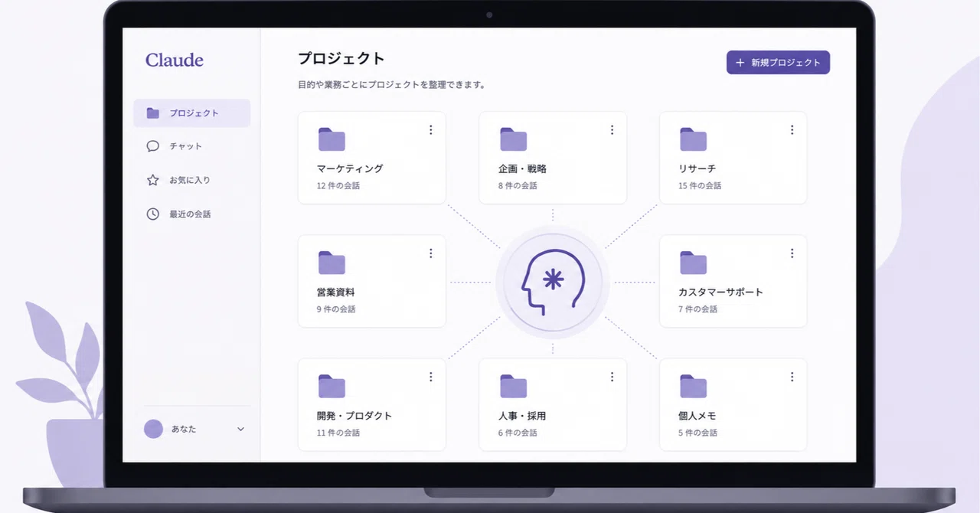980x513 pixels.
Task: Open the 個人メモ card's three-dot menu
Action: coord(792,377)
